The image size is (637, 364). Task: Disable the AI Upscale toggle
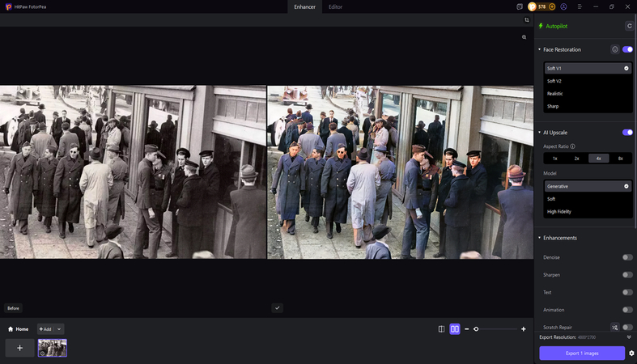(627, 132)
